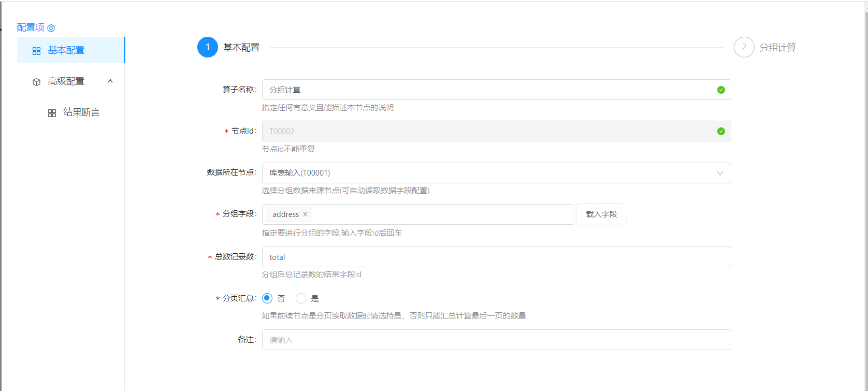Viewport: 868px width, 391px height.
Task: Open the 数据所在节点 dropdown
Action: [x=496, y=173]
